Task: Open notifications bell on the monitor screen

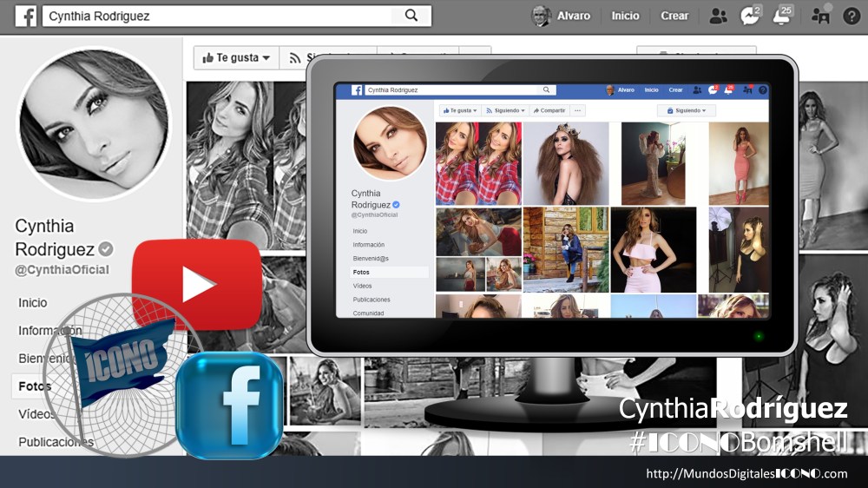Action: (x=728, y=89)
